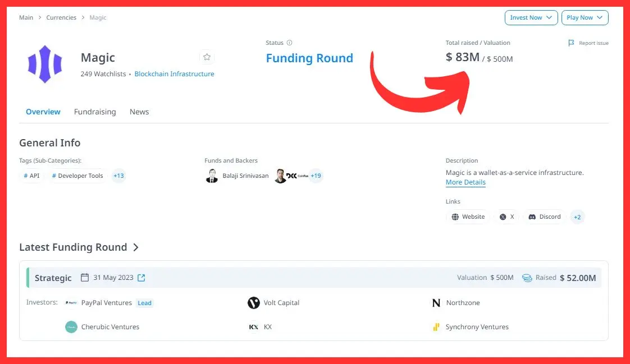Show the +19 more backers
Viewport: 630px width, 364px height.
click(316, 176)
